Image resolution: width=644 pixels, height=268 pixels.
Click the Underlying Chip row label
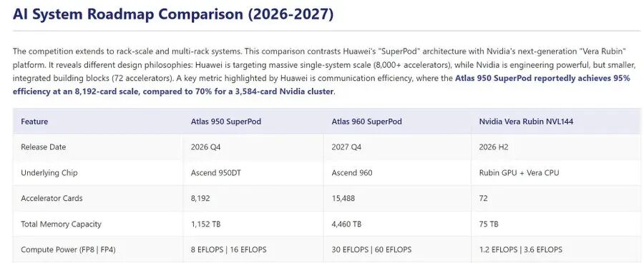49,173
